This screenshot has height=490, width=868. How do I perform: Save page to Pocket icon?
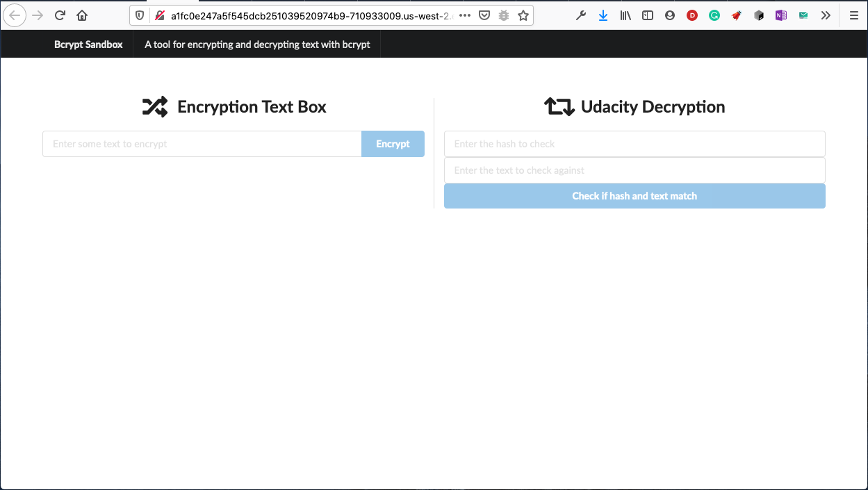point(484,15)
